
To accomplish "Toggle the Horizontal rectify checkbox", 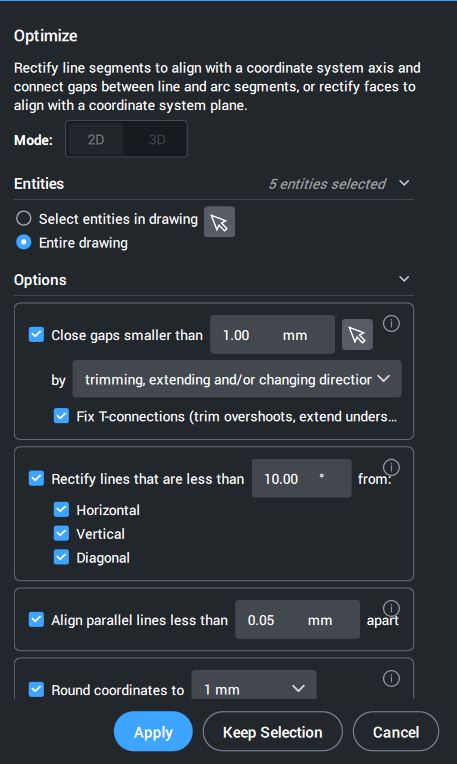I will click(x=61, y=510).
